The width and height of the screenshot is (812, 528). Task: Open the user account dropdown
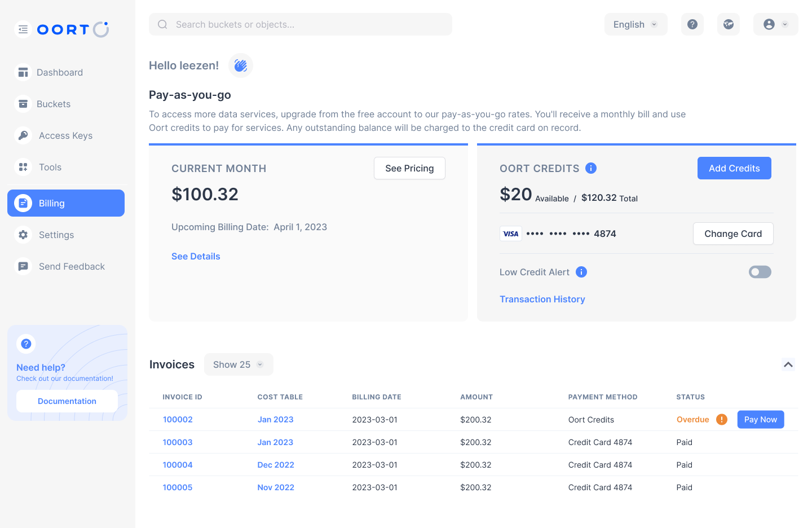[775, 24]
